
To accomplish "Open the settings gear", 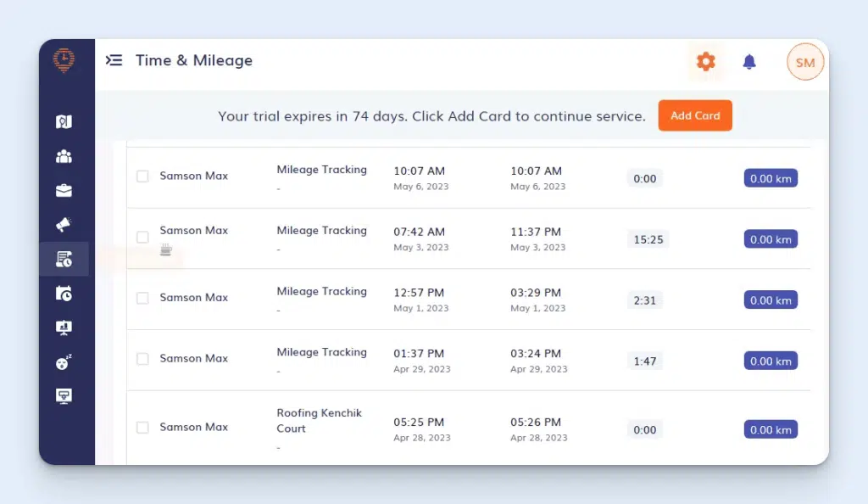I will click(706, 61).
